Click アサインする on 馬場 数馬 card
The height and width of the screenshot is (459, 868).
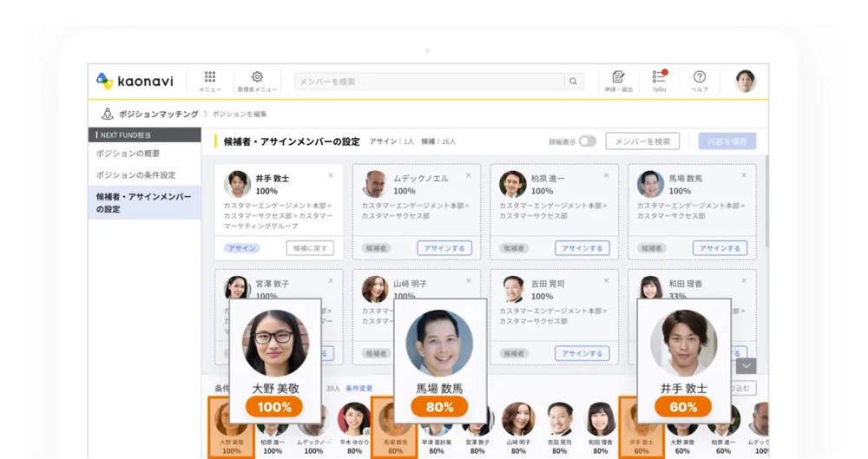tap(720, 248)
